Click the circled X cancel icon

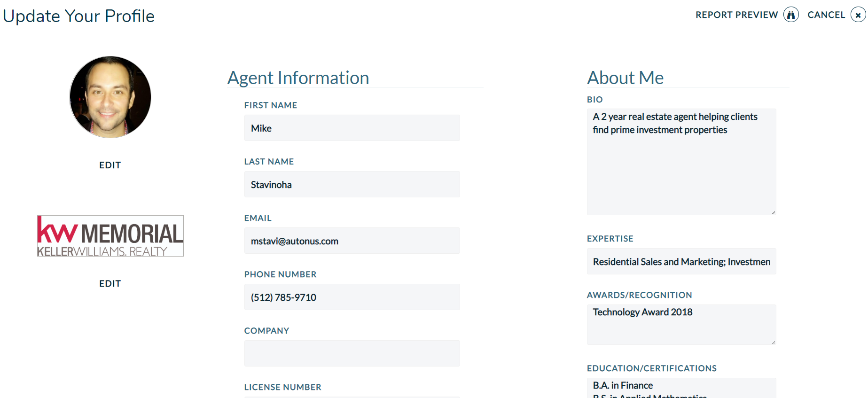pyautogui.click(x=858, y=15)
